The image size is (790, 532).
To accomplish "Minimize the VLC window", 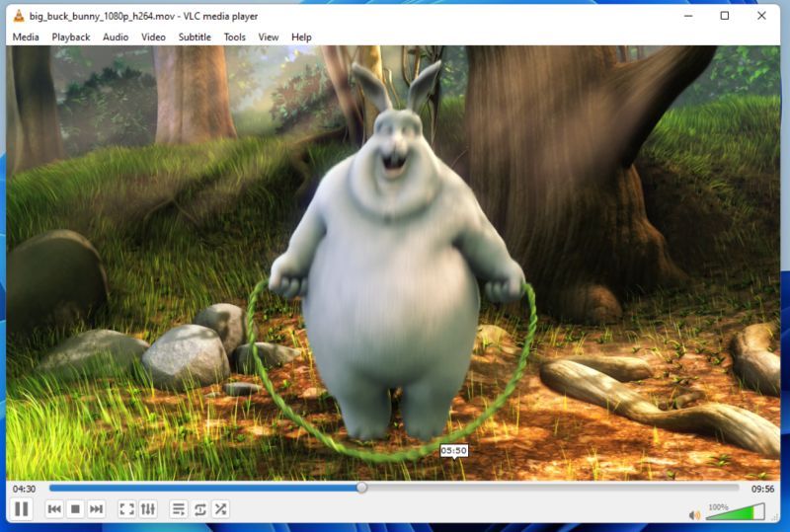I will 688,16.
